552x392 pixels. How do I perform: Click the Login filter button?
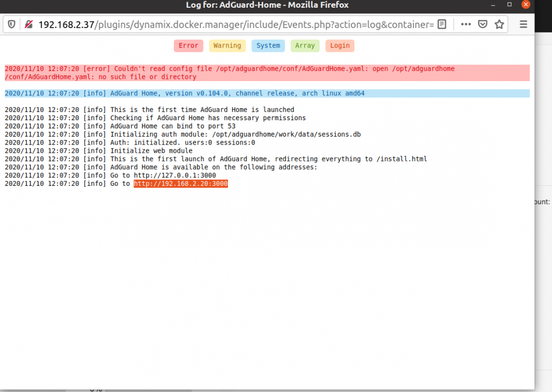339,46
